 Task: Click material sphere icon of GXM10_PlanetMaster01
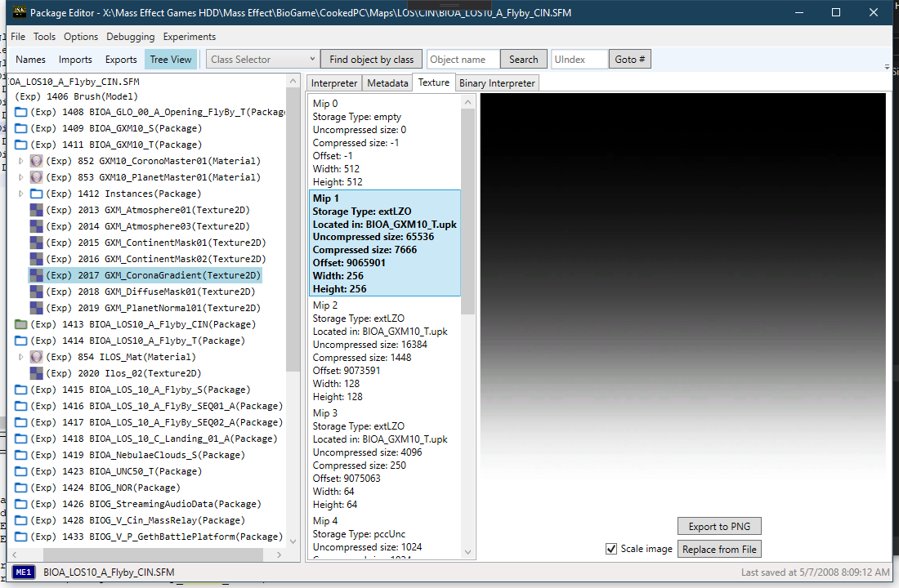pyautogui.click(x=36, y=178)
